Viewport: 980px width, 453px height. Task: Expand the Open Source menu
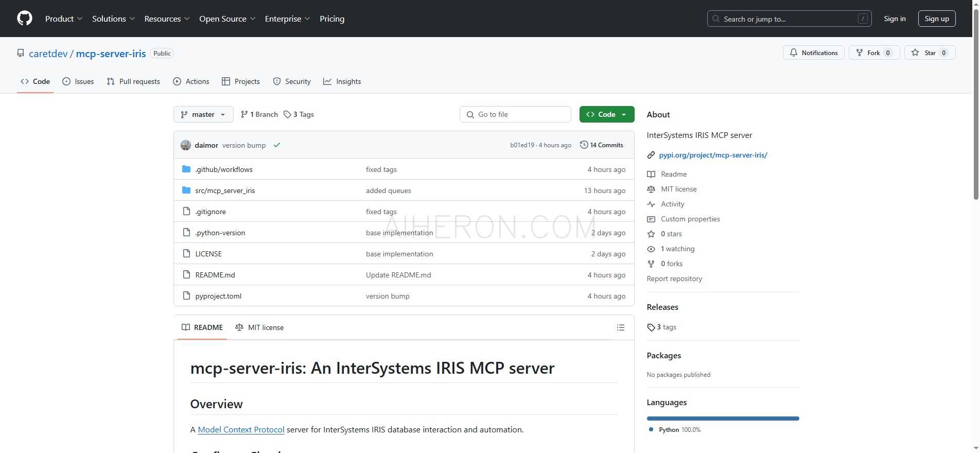pos(227,19)
